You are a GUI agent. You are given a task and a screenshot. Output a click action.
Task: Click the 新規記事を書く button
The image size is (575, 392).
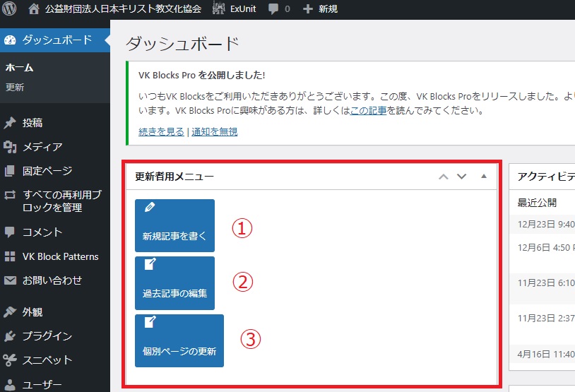point(174,226)
